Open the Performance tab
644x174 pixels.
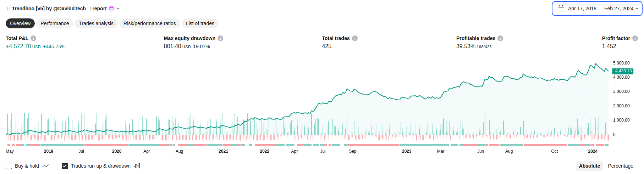click(55, 23)
